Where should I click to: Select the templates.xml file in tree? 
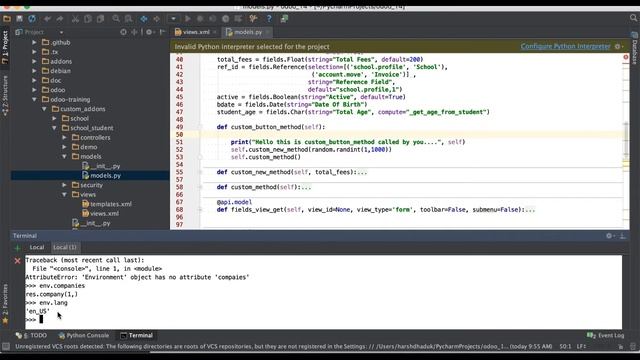pyautogui.click(x=111, y=204)
